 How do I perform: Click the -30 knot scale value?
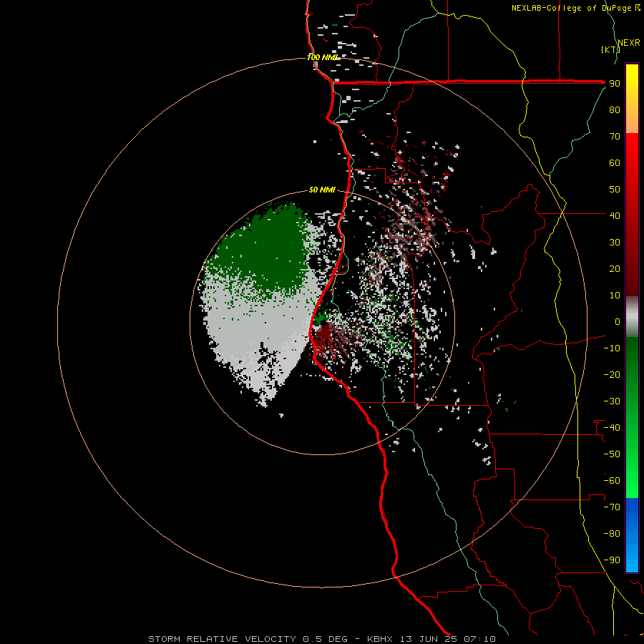612,401
